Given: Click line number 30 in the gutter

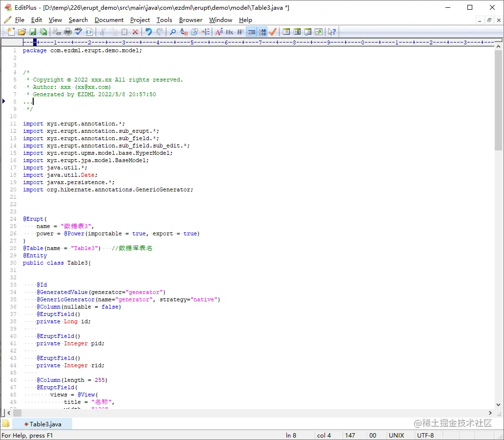Looking at the screenshot, I should point(13,263).
